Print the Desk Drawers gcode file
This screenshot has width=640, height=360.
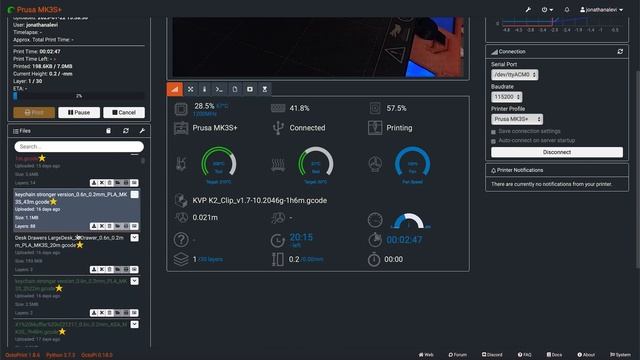126,269
